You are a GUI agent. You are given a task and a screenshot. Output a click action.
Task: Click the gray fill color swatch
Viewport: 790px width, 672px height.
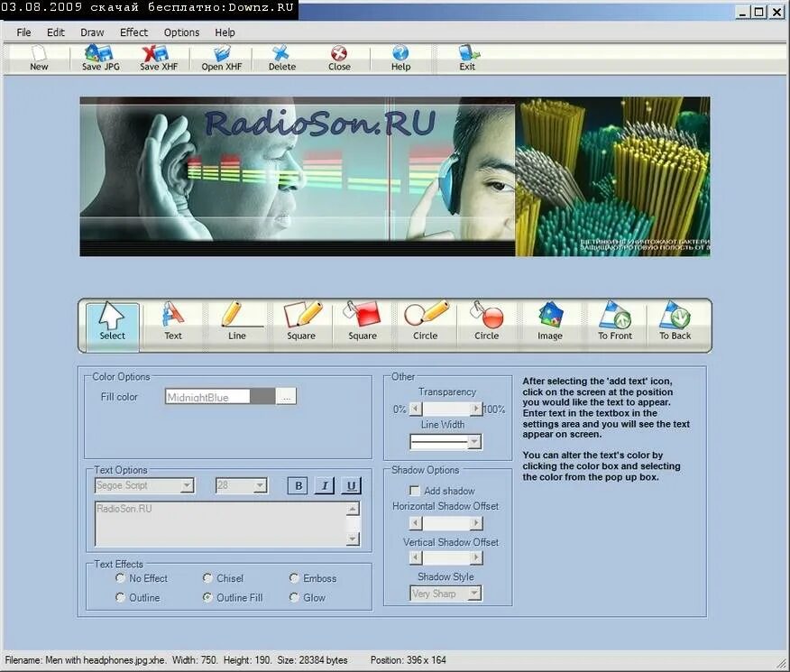(262, 397)
